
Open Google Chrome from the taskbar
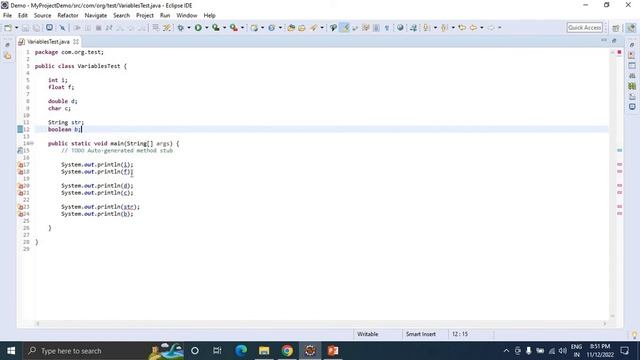(x=287, y=351)
